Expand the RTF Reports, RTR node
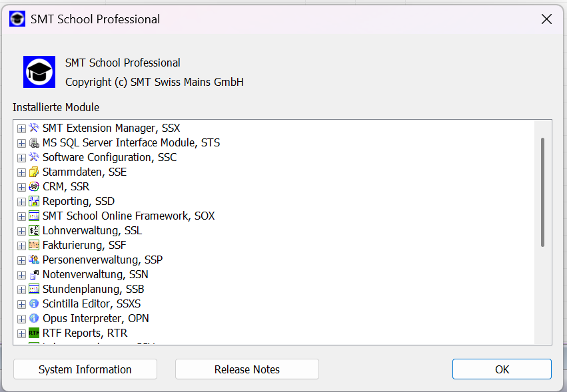This screenshot has width=567, height=392. click(x=21, y=333)
